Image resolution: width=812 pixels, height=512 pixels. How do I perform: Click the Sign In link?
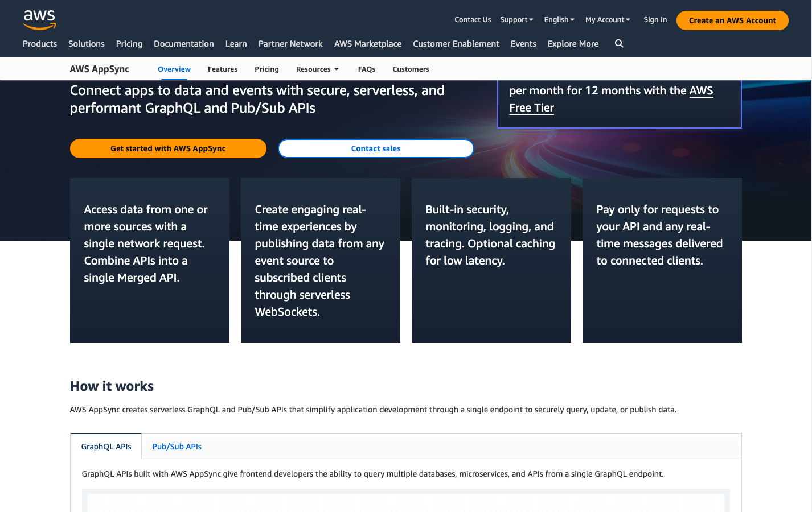coord(655,20)
